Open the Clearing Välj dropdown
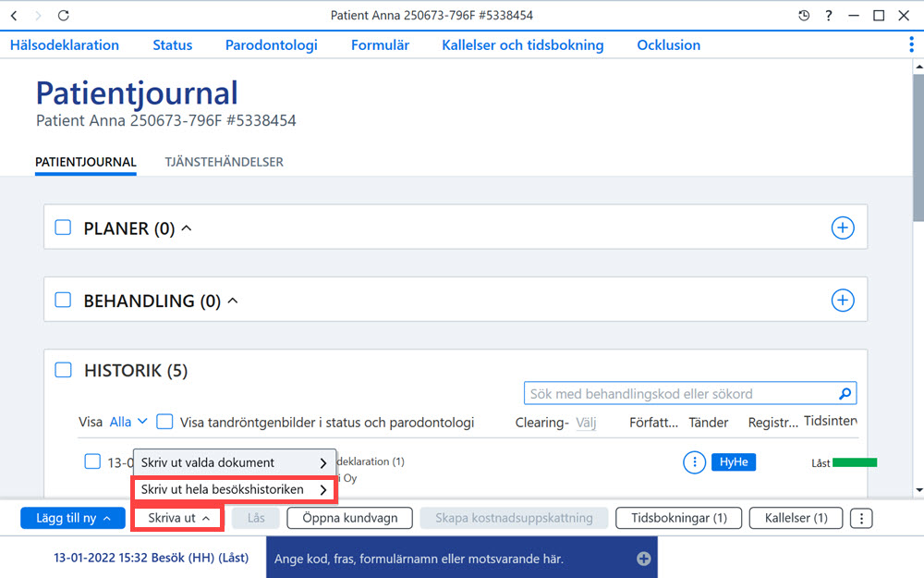The width and height of the screenshot is (924, 578). click(x=586, y=423)
